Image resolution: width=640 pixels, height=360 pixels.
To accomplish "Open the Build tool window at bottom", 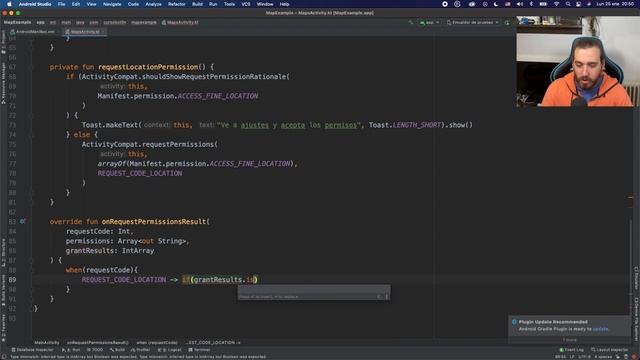I will (x=117, y=350).
